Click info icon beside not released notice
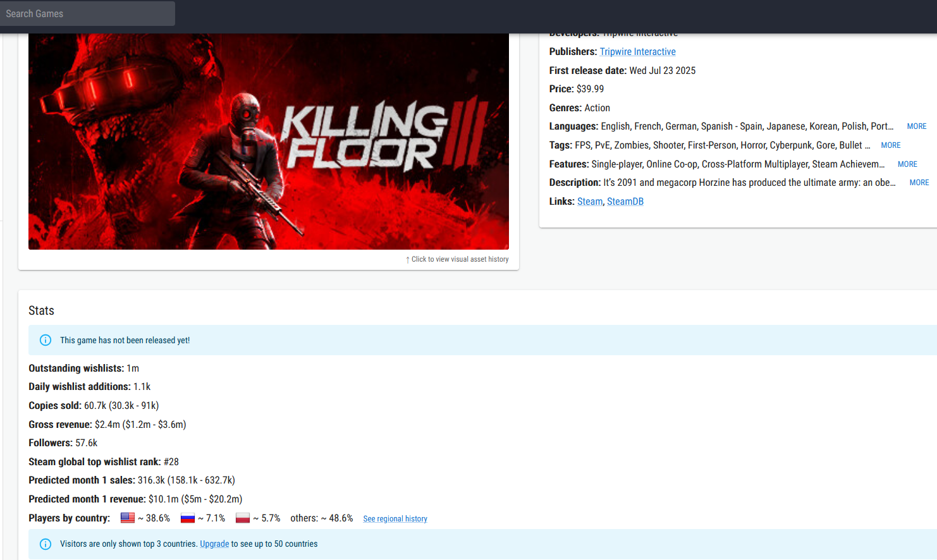 46,340
